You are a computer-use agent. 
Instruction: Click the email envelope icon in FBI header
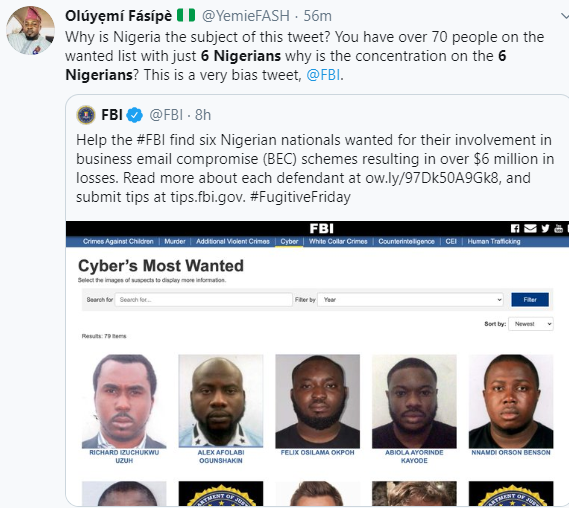click(x=530, y=228)
